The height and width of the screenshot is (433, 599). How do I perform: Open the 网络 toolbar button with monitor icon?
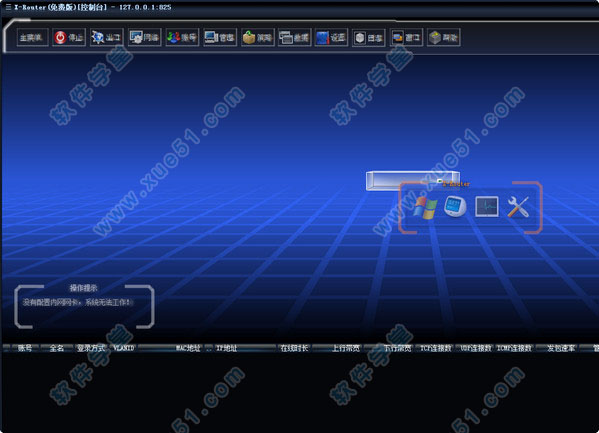click(x=144, y=37)
